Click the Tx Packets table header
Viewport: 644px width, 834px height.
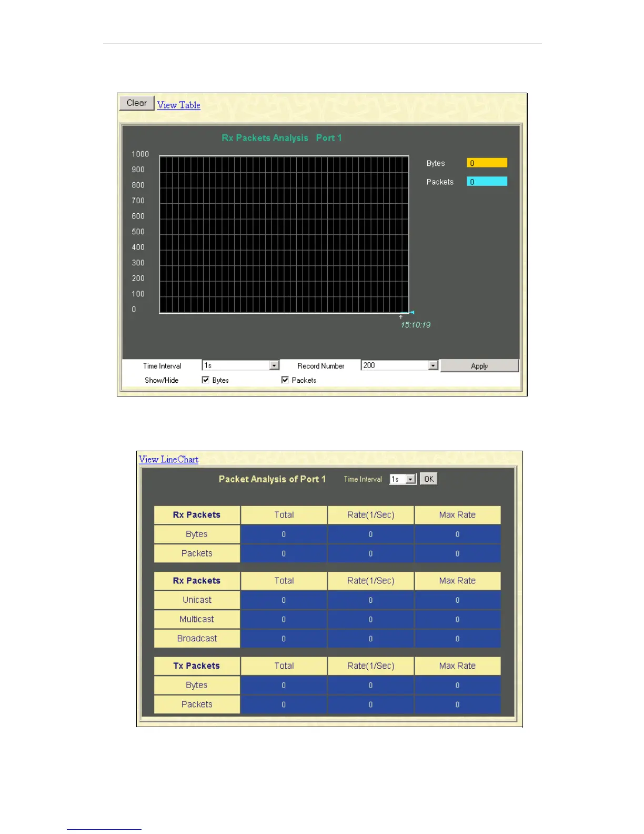pyautogui.click(x=197, y=666)
